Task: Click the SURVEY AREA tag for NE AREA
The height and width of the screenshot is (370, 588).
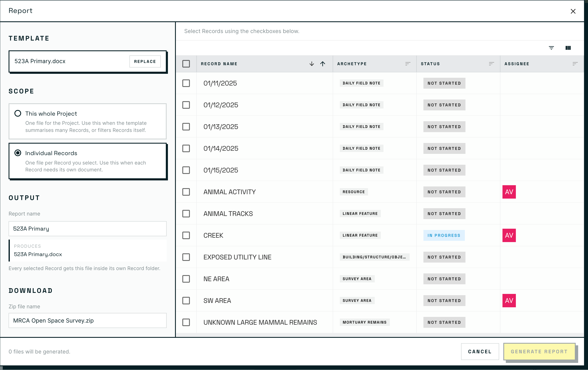Action: click(x=357, y=279)
